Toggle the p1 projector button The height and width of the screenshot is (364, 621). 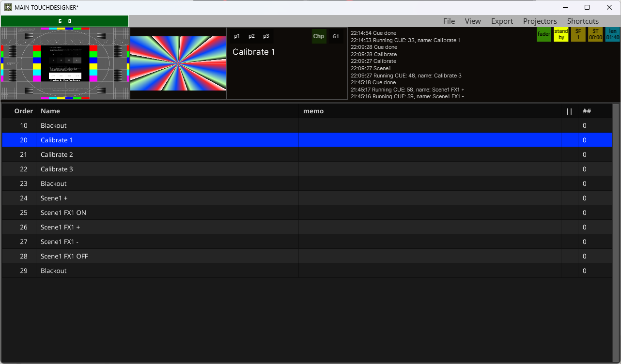point(237,36)
